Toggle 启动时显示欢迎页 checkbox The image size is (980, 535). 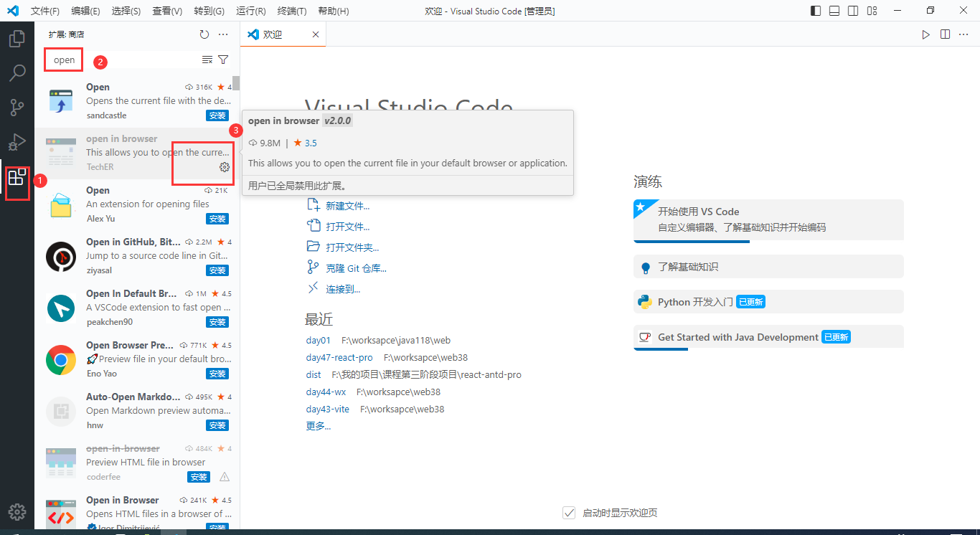569,513
